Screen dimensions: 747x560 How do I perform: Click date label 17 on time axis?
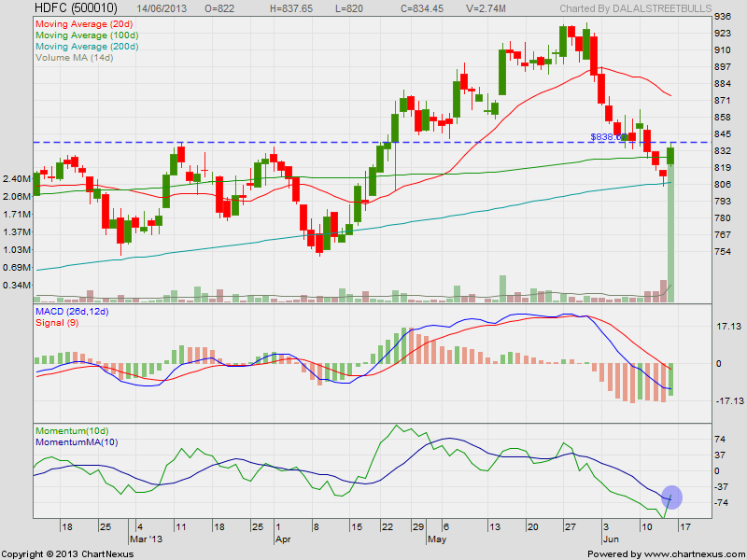click(684, 527)
